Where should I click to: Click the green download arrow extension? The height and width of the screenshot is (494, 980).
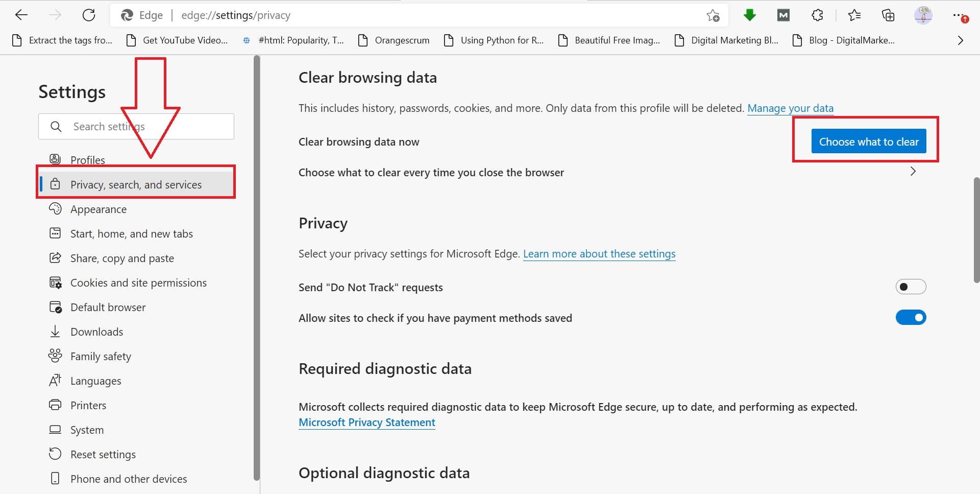coord(749,15)
